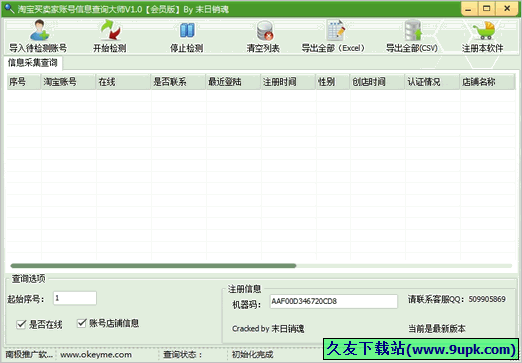Export all to Excel icon
The image size is (522, 363).
335,30
